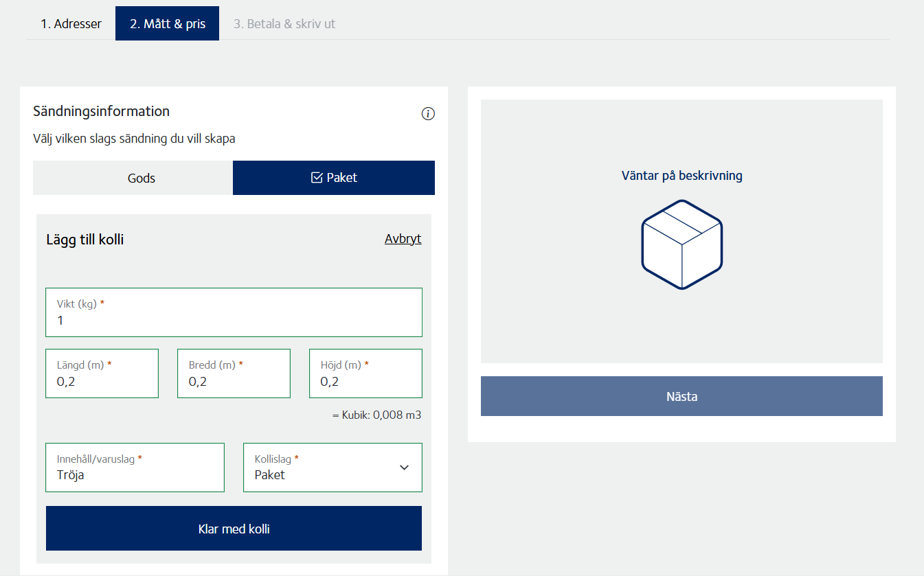Click the Nästa button
Image resolution: width=924 pixels, height=576 pixels.
click(681, 396)
